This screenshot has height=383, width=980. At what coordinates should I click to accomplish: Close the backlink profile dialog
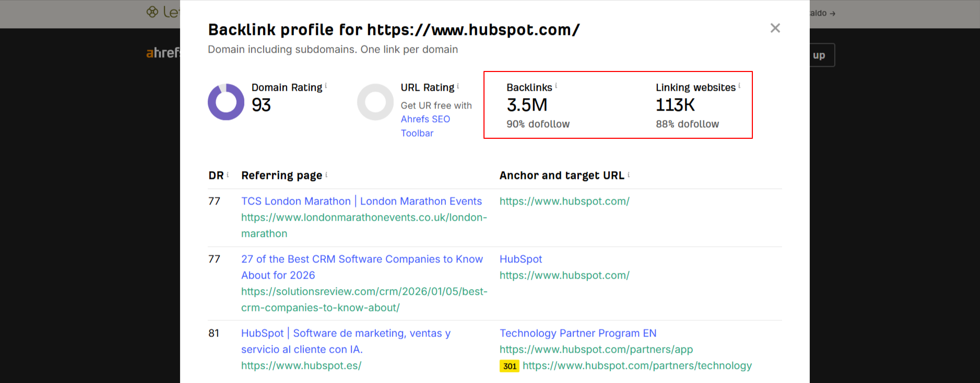[x=775, y=28]
